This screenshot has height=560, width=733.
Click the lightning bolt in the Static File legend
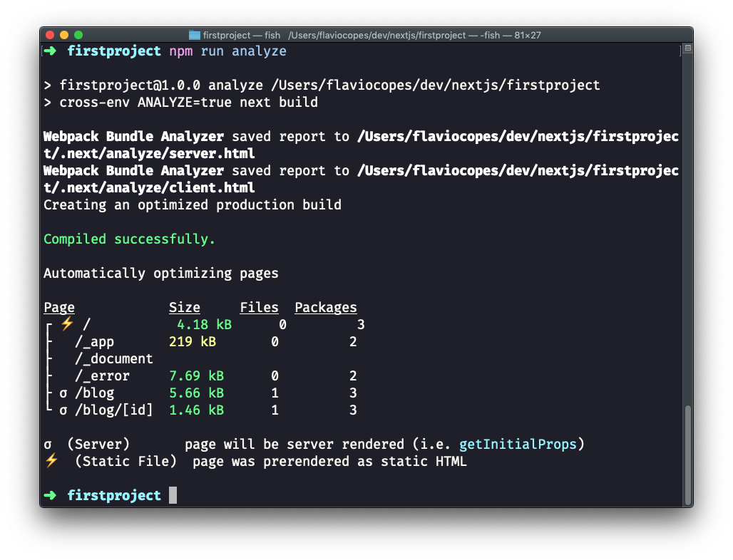[51, 461]
